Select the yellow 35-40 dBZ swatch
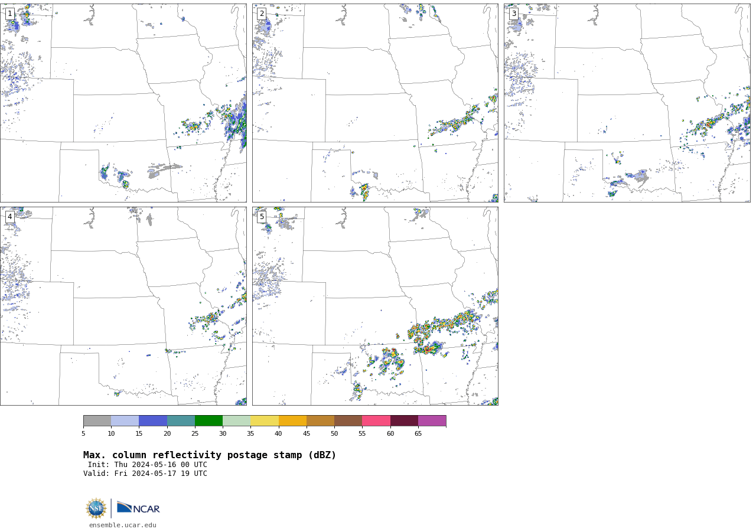Viewport: 756px width, 532px height. point(265,421)
